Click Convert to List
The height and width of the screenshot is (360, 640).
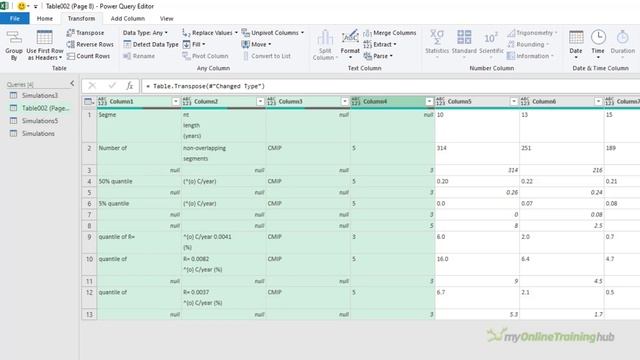tap(267, 56)
